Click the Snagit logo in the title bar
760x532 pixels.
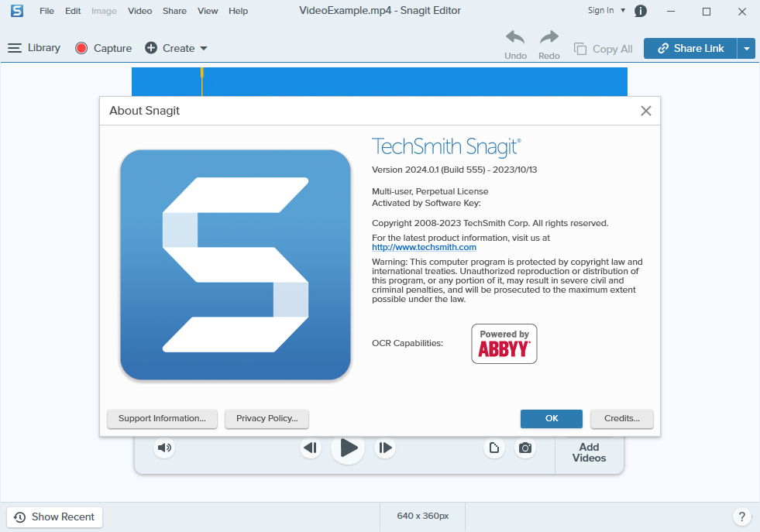click(x=16, y=12)
